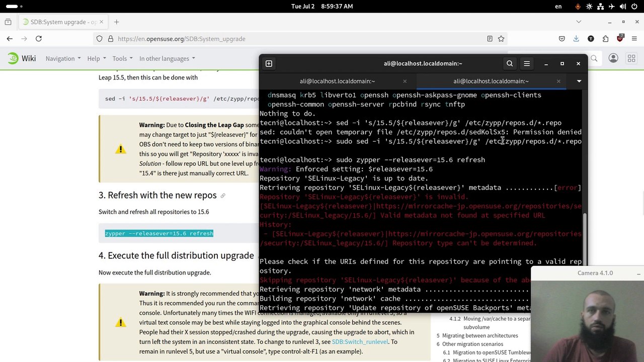Bookmark this page with the star icon
The image size is (644, 362).
pos(501,39)
